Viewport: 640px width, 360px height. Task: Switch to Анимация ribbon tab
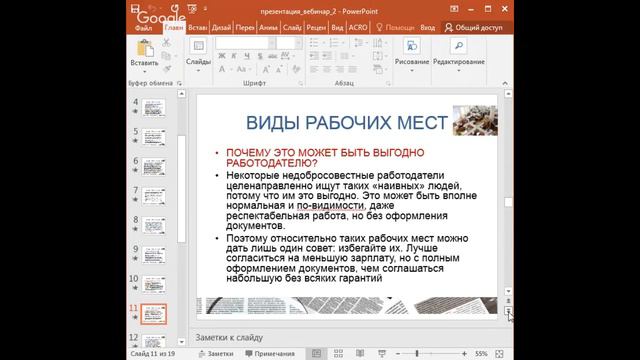coord(268,28)
